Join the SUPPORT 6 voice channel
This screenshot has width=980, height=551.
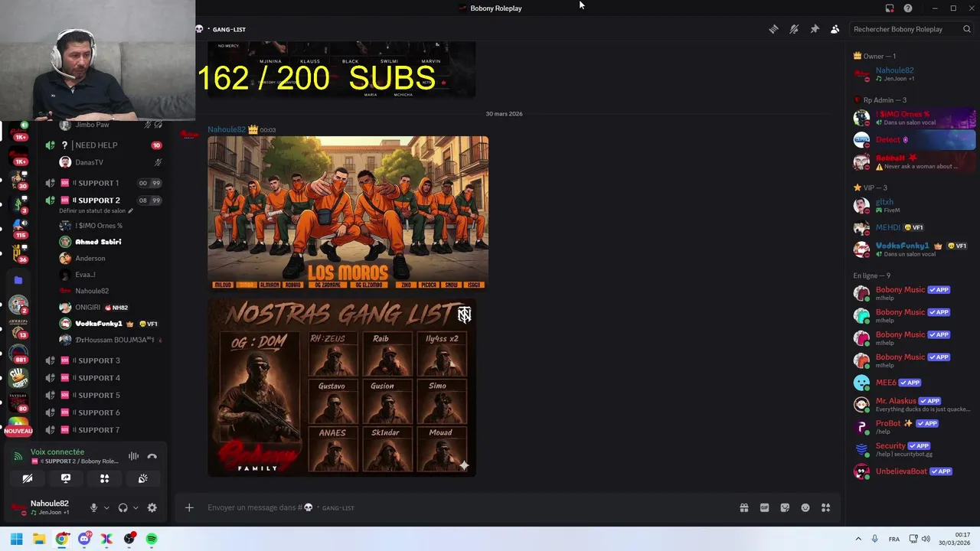tap(104, 412)
